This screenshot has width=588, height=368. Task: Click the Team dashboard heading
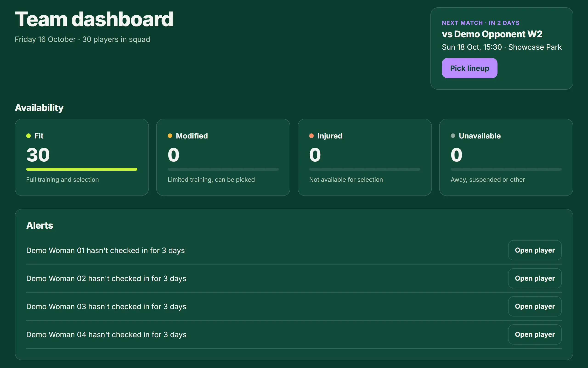94,19
